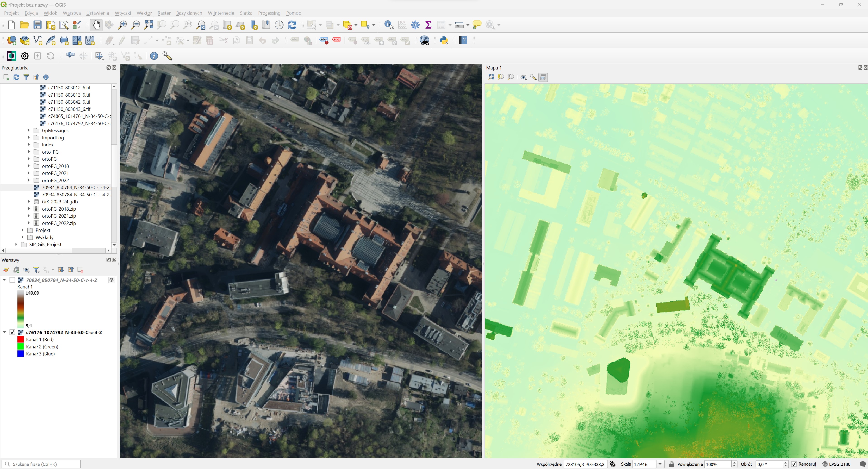The image size is (868, 469).
Task: Show the statistical summary sigma icon
Action: pos(428,25)
